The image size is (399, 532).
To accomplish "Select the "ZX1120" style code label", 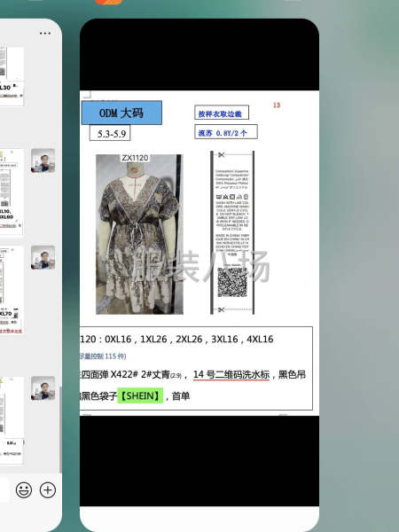I will (x=135, y=158).
